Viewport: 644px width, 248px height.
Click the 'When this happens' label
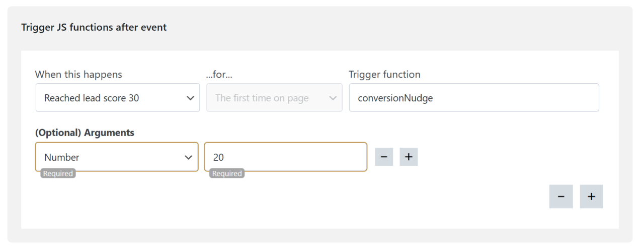coord(78,75)
